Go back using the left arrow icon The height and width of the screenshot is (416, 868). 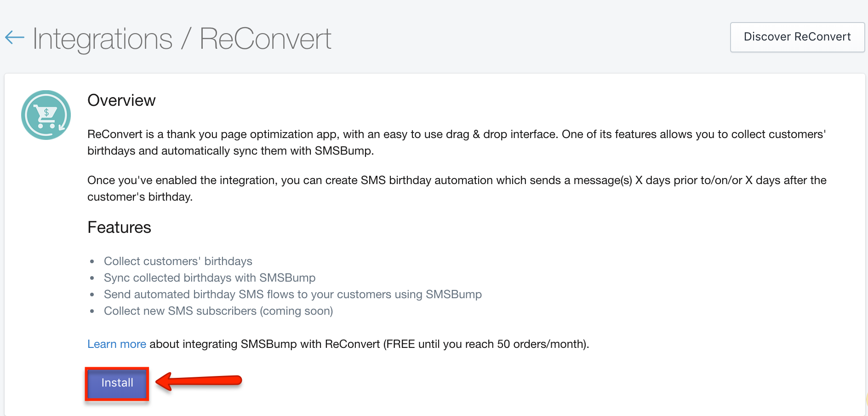[x=15, y=38]
